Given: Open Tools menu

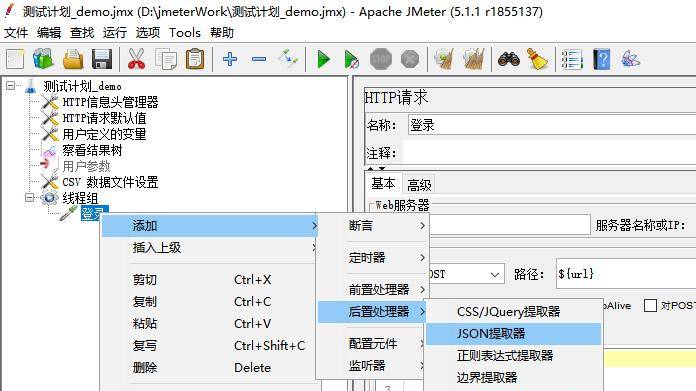Looking at the screenshot, I should (185, 32).
